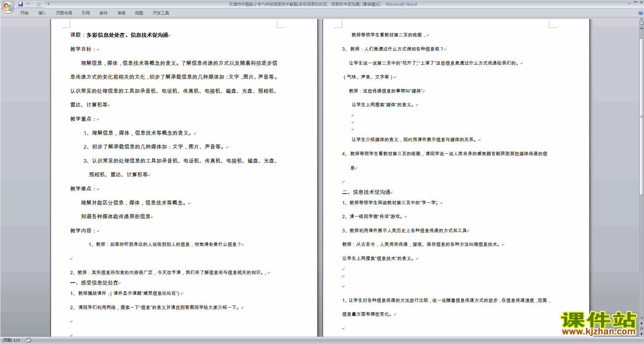Expand Customize Quick Access Toolbar menu

[x=48, y=4]
